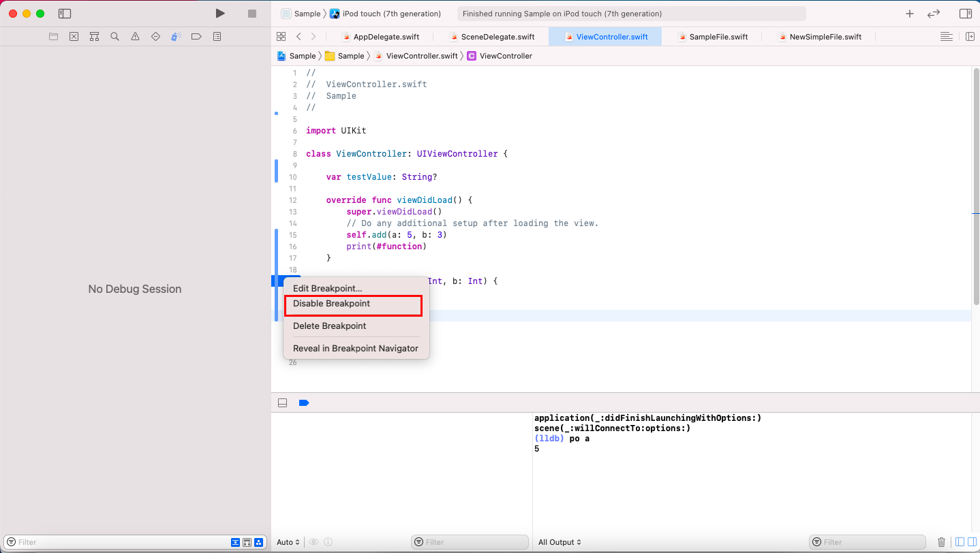Toggle the inspectors panel icon
Screen dimensions: 980x553
(x=965, y=14)
